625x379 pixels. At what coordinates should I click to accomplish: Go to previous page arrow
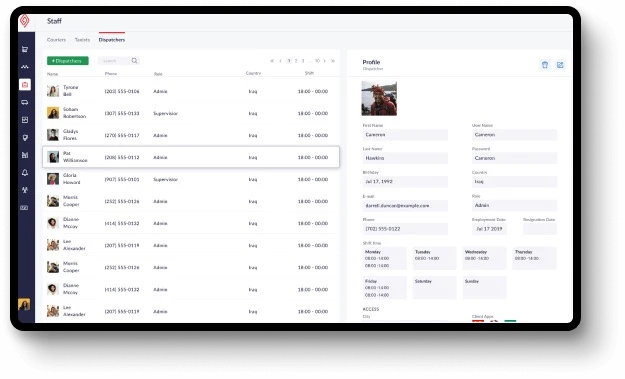tap(281, 61)
